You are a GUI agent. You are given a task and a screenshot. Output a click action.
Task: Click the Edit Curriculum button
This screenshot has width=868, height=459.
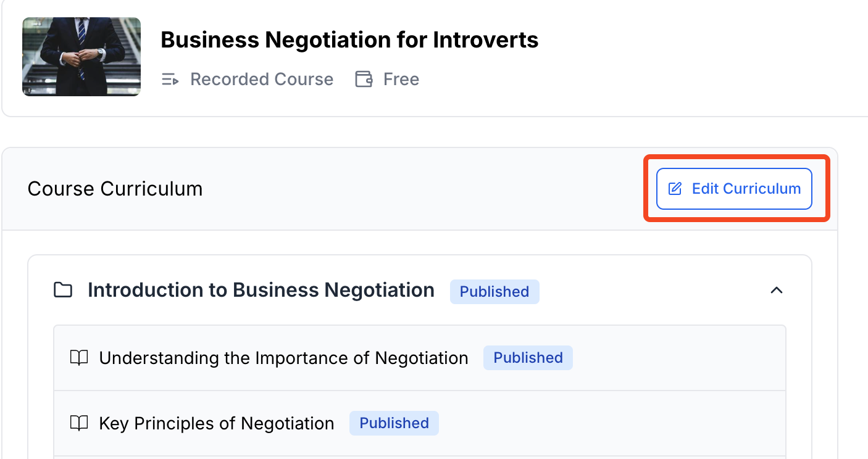[x=733, y=189]
